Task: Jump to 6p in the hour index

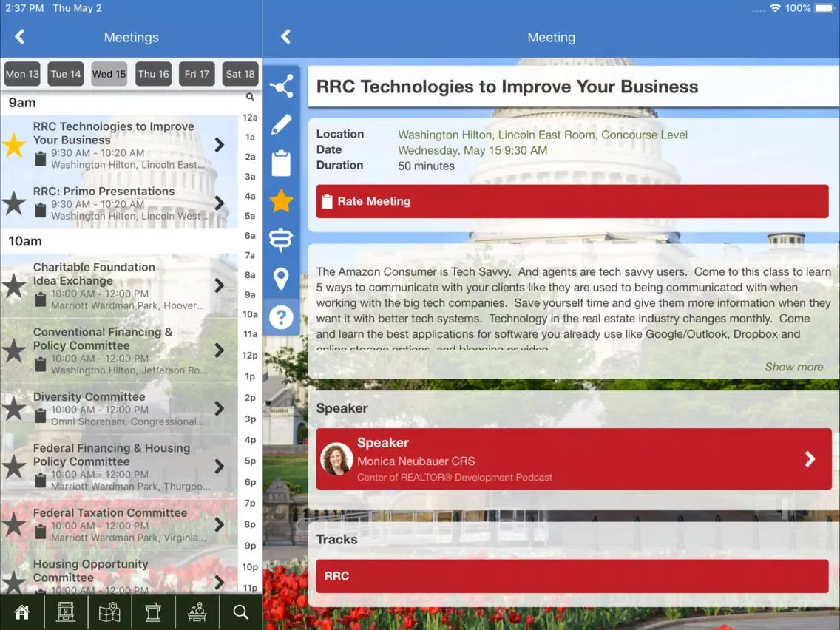Action: click(250, 482)
